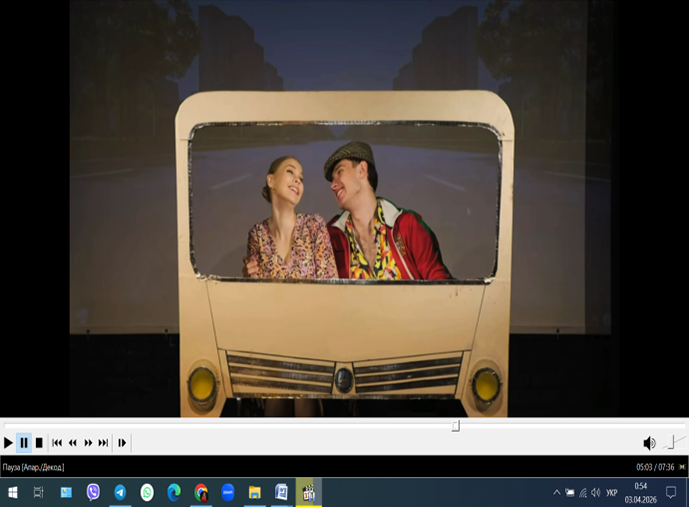The image size is (689, 507).
Task: Step forward one frame
Action: [x=122, y=443]
